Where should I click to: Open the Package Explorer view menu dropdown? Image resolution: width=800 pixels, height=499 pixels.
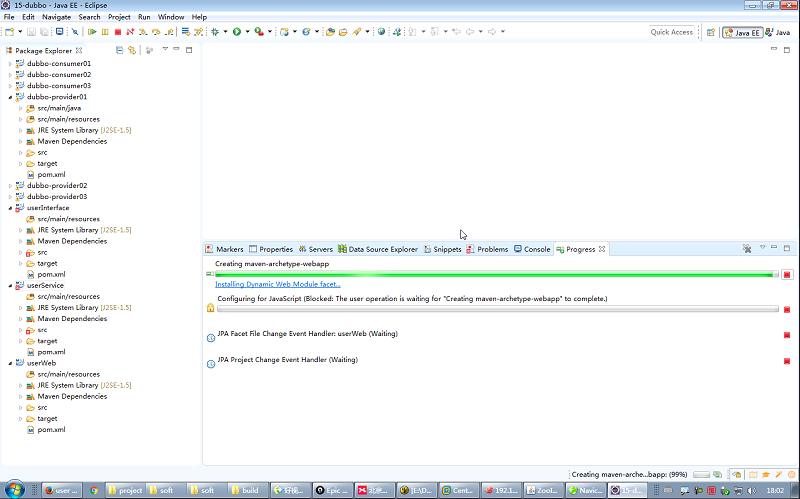click(x=164, y=50)
